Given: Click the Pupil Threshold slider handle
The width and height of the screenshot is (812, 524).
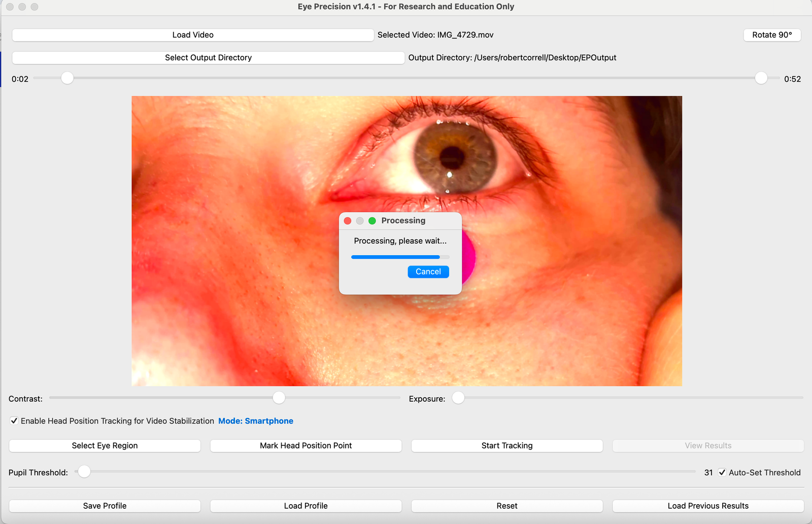Looking at the screenshot, I should (x=84, y=472).
